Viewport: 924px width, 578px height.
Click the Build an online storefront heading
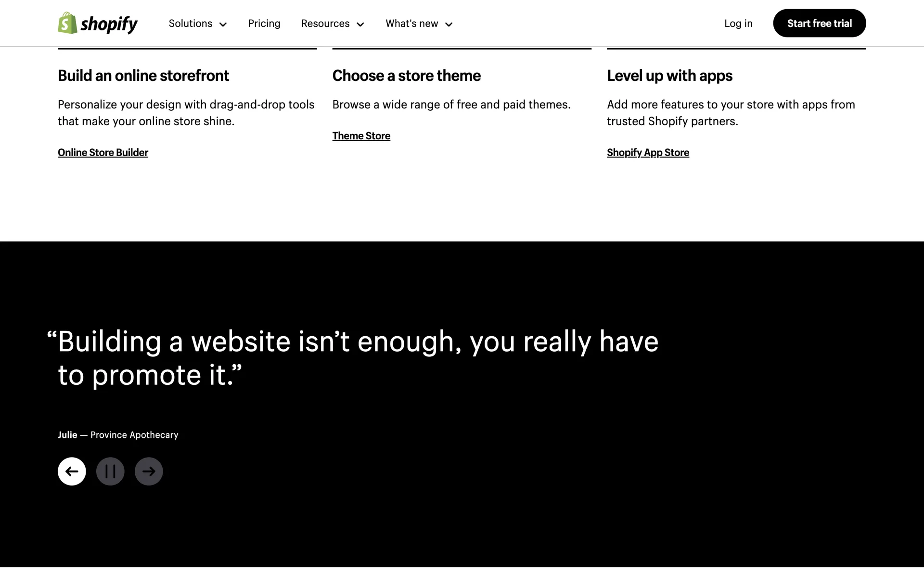pos(143,76)
